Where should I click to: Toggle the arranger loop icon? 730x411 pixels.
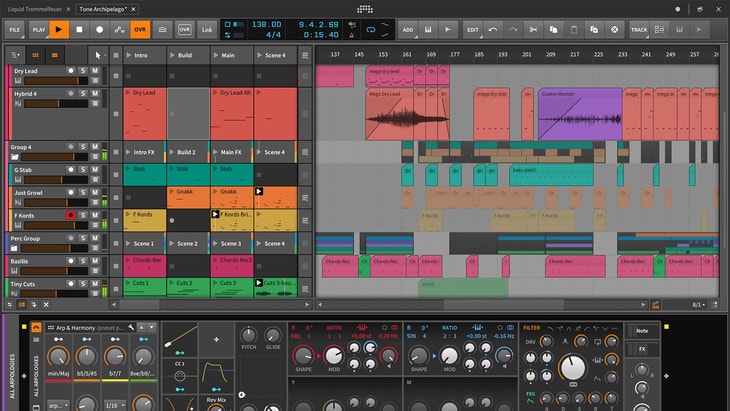click(370, 30)
